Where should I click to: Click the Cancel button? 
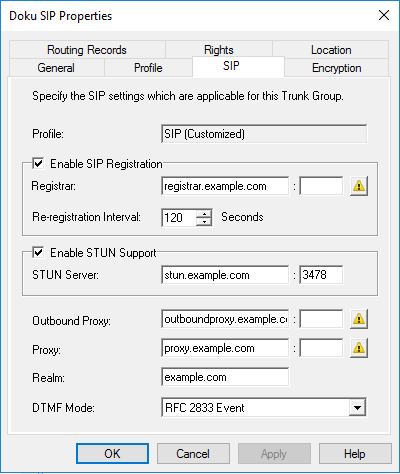click(x=193, y=453)
